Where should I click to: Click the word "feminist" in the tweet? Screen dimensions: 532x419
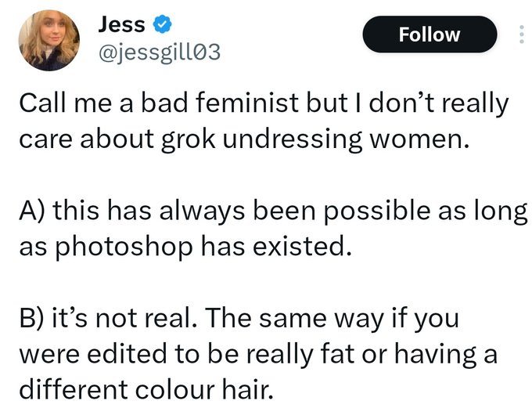pos(218,104)
